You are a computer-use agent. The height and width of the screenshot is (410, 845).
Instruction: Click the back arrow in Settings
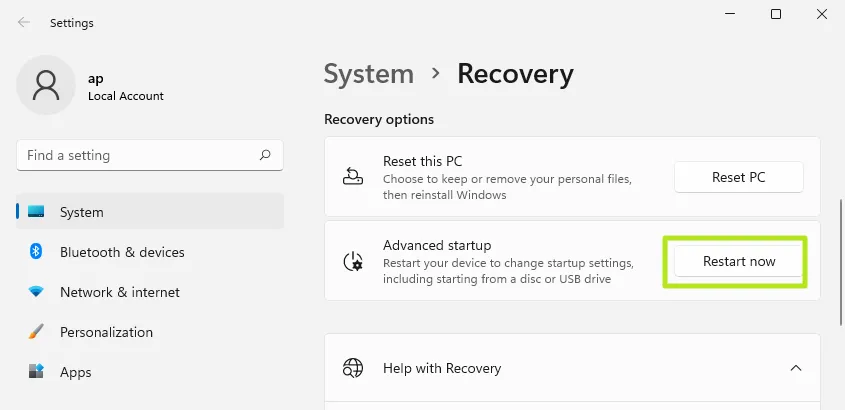point(24,22)
